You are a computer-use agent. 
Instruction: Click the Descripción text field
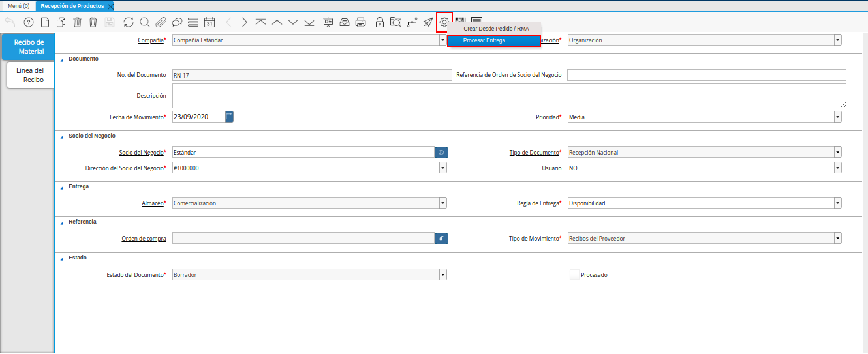[509, 96]
